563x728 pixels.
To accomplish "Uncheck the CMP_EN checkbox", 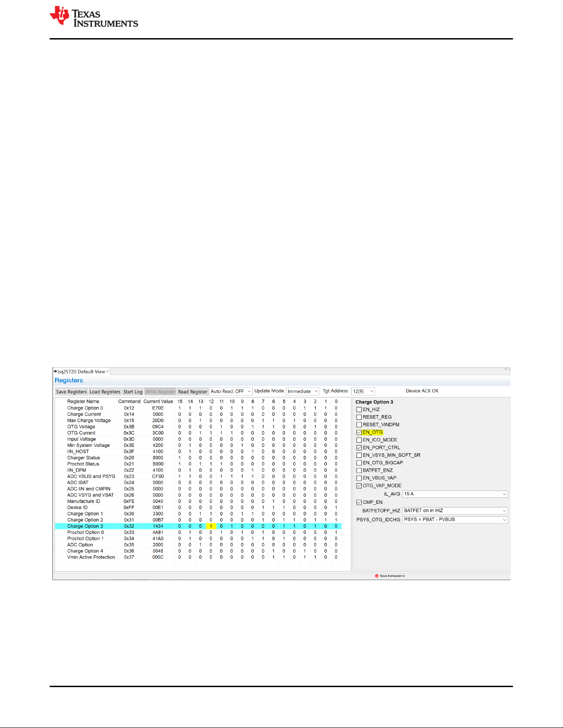I will 359,502.
